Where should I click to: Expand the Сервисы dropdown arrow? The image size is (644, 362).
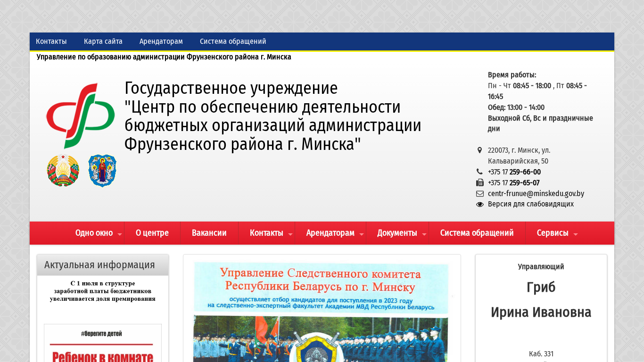(x=576, y=234)
